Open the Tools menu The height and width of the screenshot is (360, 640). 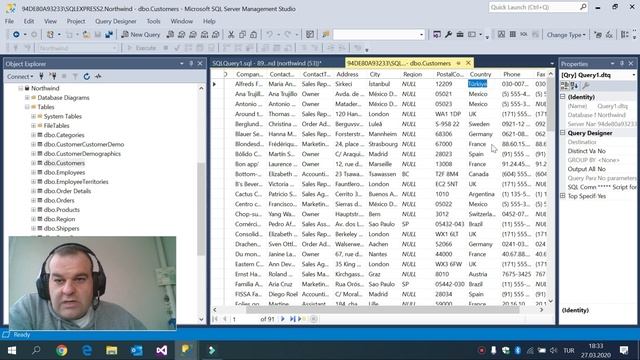point(153,21)
